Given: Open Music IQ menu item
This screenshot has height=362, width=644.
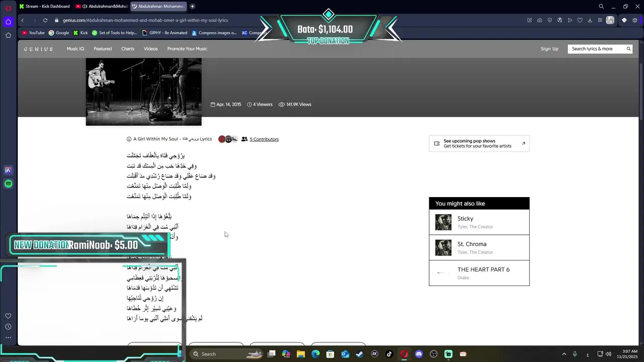Looking at the screenshot, I should [x=75, y=49].
